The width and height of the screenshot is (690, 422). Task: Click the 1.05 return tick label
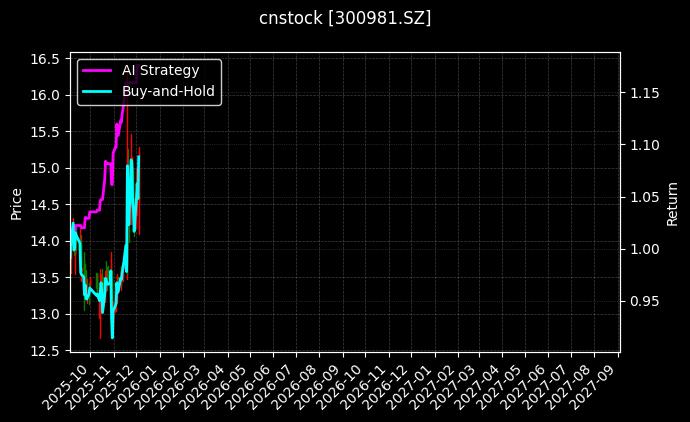click(x=645, y=198)
